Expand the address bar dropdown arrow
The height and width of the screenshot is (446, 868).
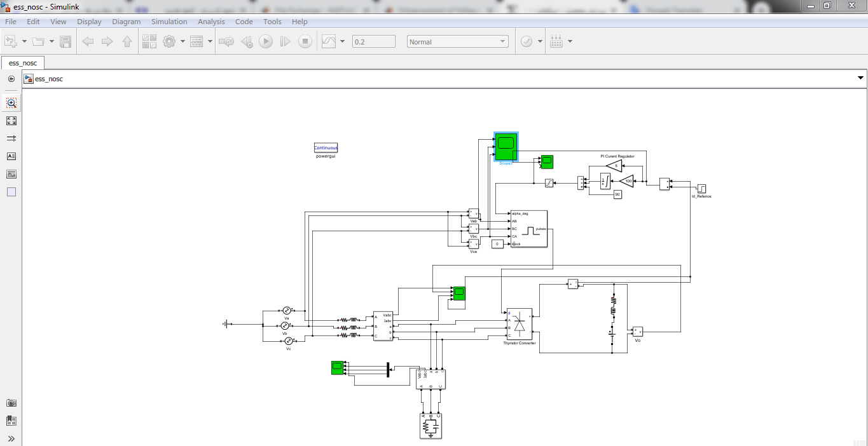pos(860,78)
